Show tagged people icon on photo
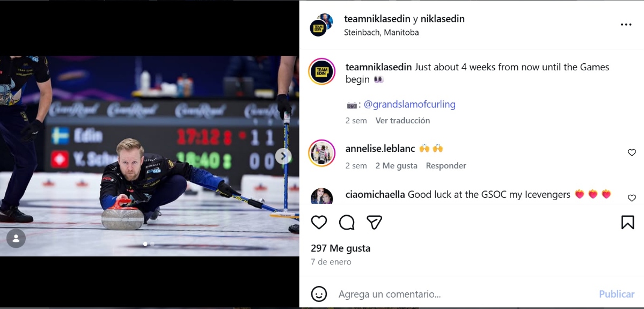 [x=16, y=238]
